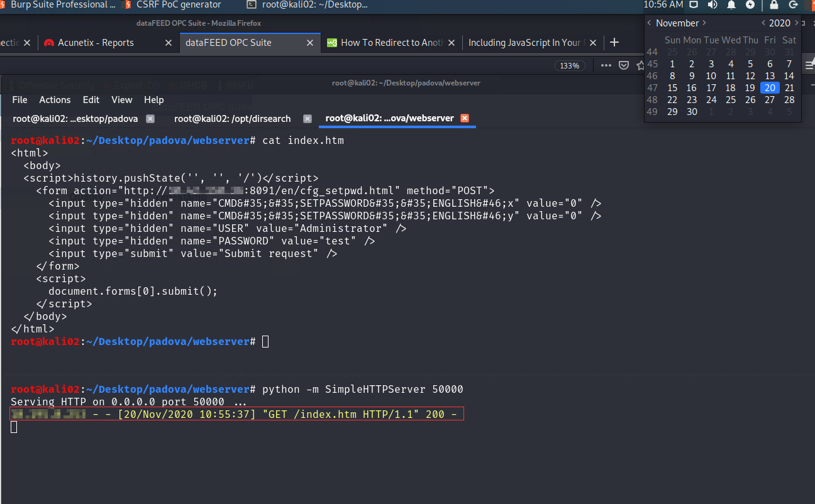
Task: Select November 13 in the calendar
Action: 770,76
